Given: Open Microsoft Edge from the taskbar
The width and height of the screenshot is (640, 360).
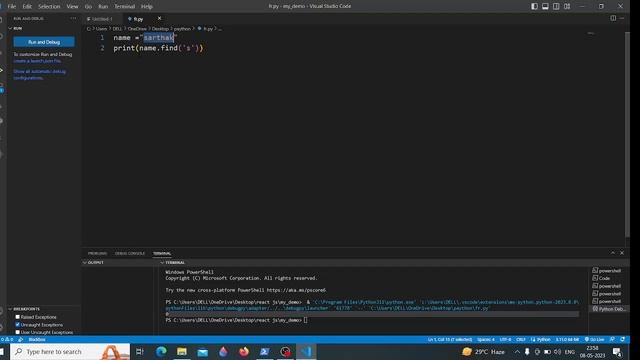Looking at the screenshot, I should click(161, 352).
